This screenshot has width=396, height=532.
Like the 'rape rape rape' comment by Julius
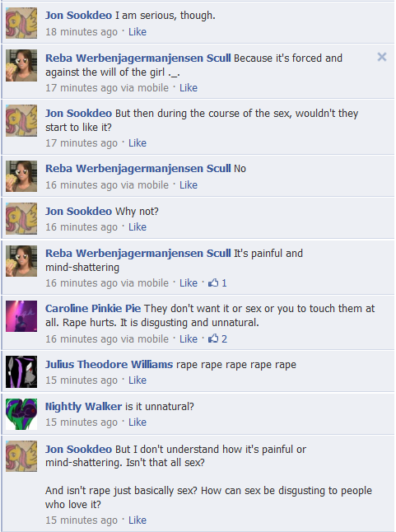coord(137,380)
